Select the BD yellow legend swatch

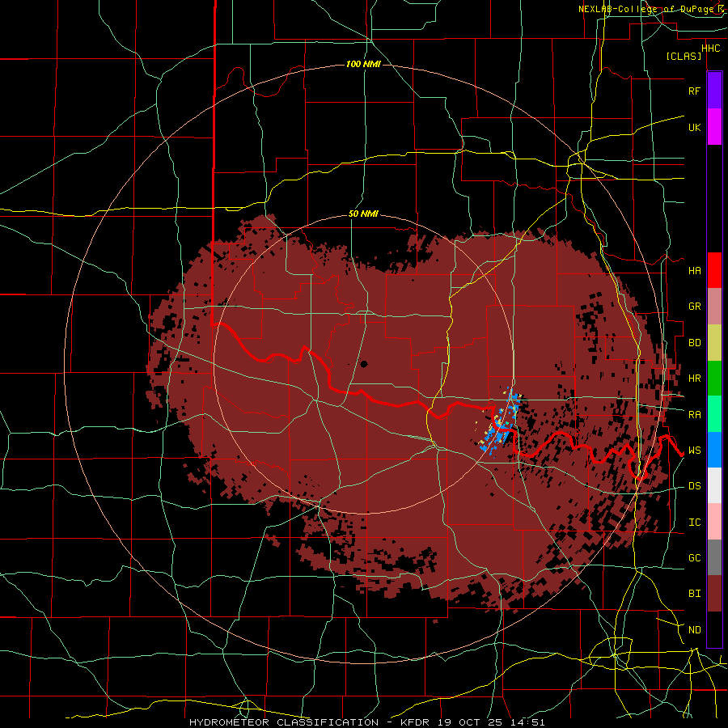(714, 342)
